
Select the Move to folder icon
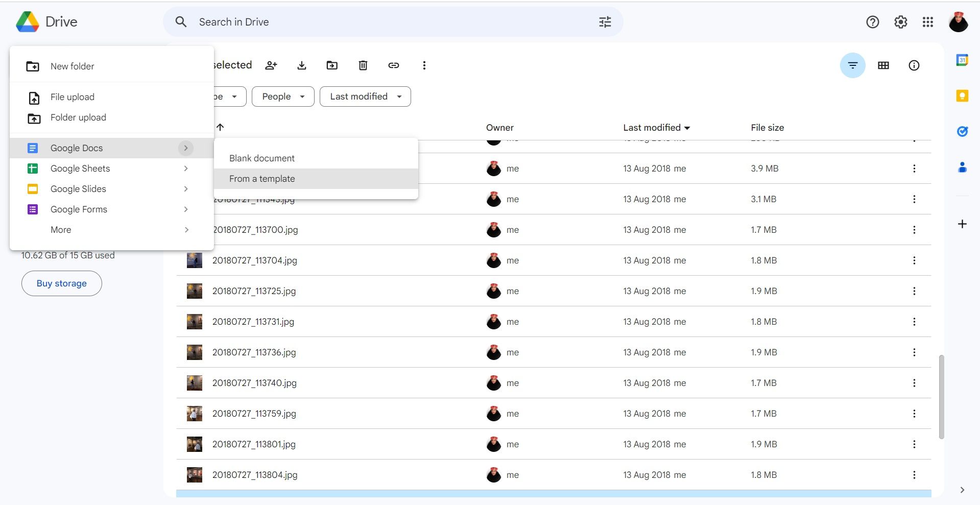click(332, 65)
